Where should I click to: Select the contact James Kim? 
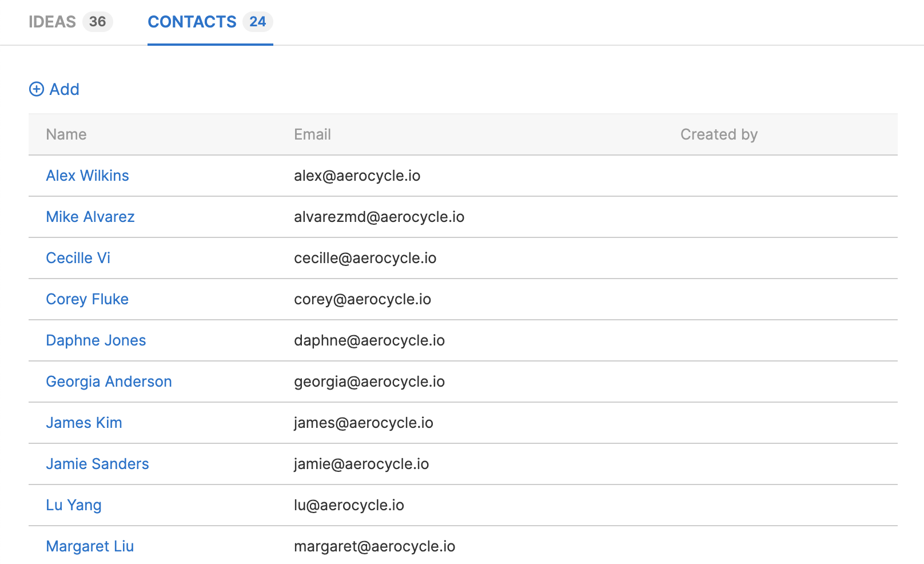click(x=84, y=423)
